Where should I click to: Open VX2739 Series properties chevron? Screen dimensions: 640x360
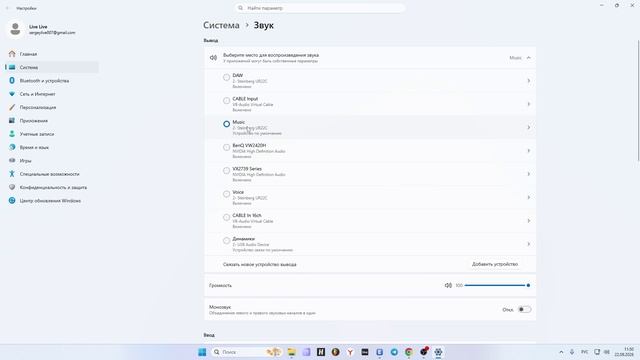(x=529, y=174)
